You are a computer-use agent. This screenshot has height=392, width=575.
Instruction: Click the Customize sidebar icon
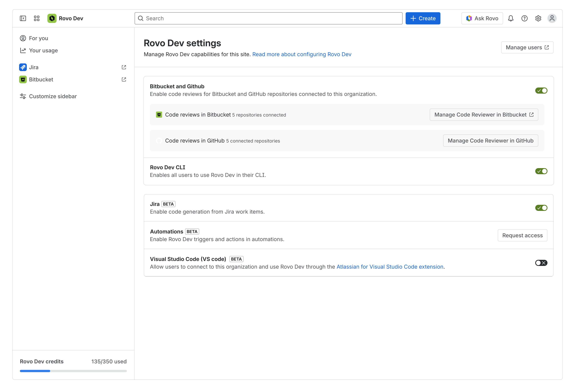23,96
